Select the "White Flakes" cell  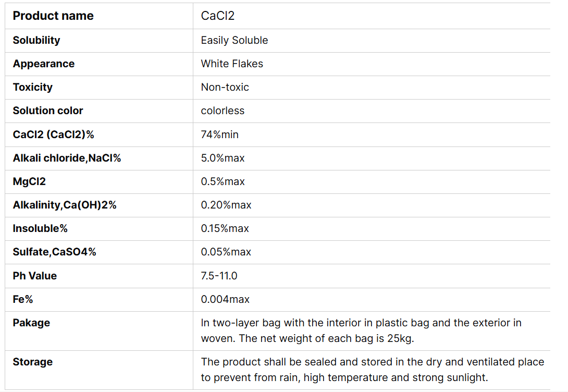coord(232,64)
